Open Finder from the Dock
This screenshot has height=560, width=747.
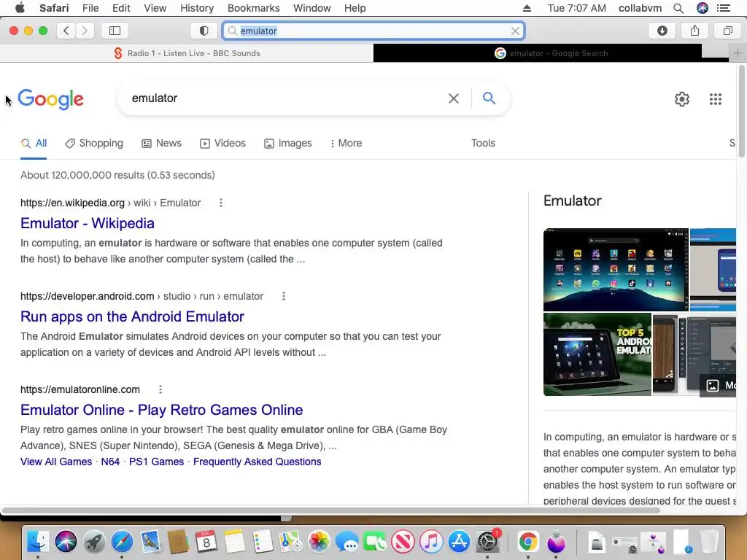[x=38, y=542]
